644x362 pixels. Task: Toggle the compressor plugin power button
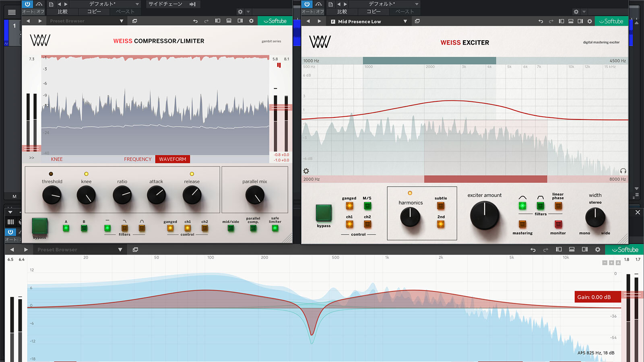pos(27,4)
